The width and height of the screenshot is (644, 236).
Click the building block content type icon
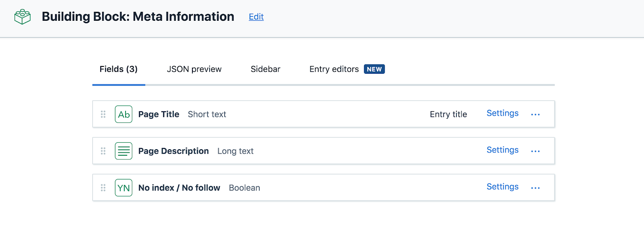coord(22,17)
